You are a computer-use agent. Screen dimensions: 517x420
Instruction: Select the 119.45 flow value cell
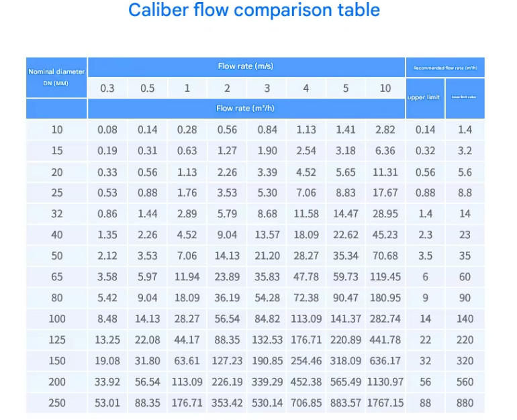pyautogui.click(x=385, y=276)
